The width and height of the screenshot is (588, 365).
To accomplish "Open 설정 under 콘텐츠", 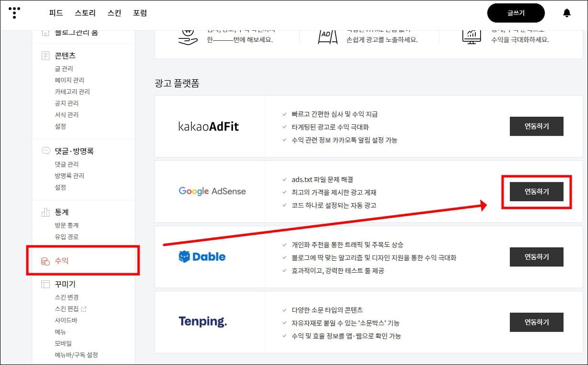I will click(60, 126).
